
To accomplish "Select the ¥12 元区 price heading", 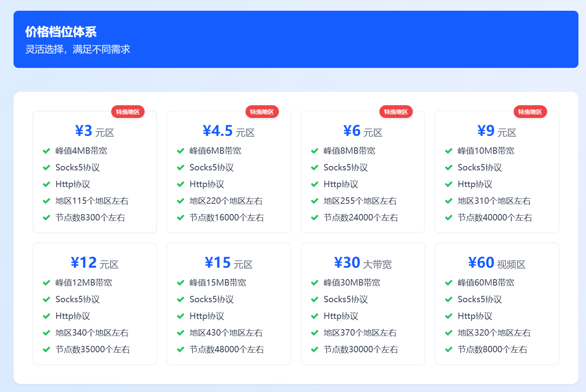I will click(x=95, y=263).
